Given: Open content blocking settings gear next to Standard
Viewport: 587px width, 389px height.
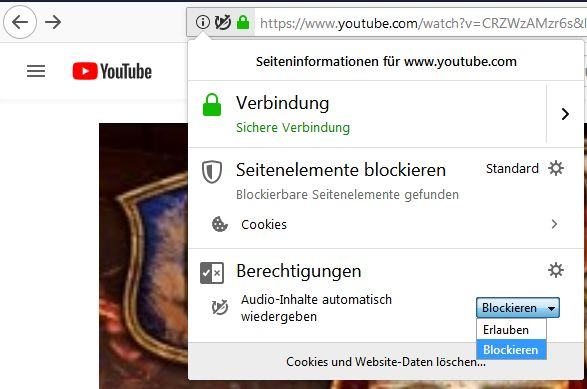Looking at the screenshot, I should [556, 168].
